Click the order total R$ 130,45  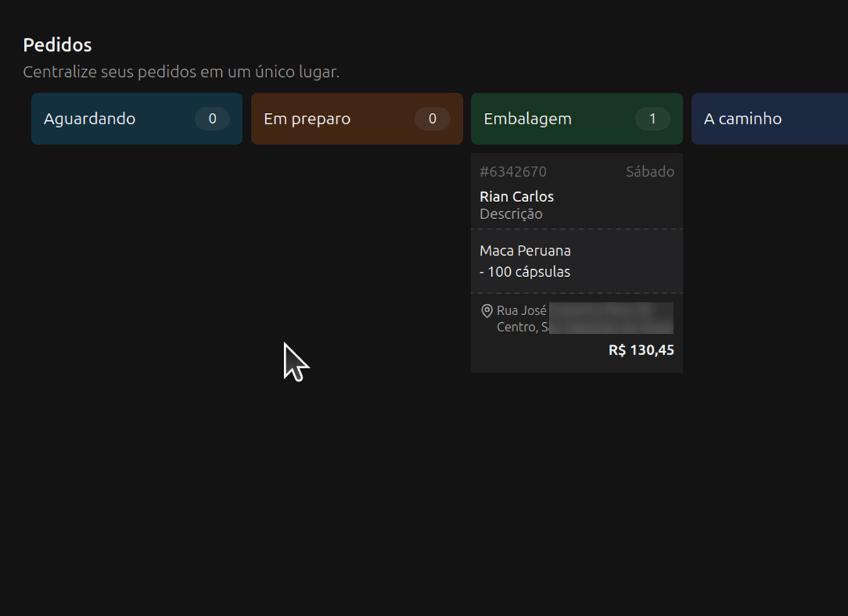[x=641, y=350]
